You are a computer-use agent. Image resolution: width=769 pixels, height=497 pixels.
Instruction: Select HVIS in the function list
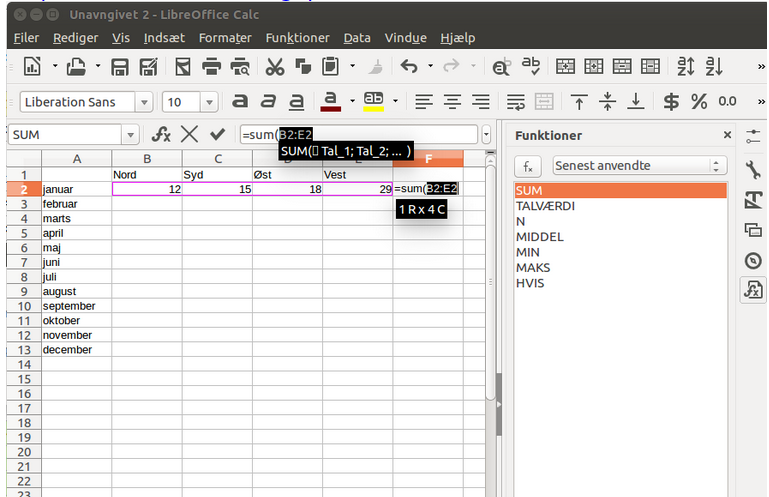point(529,283)
